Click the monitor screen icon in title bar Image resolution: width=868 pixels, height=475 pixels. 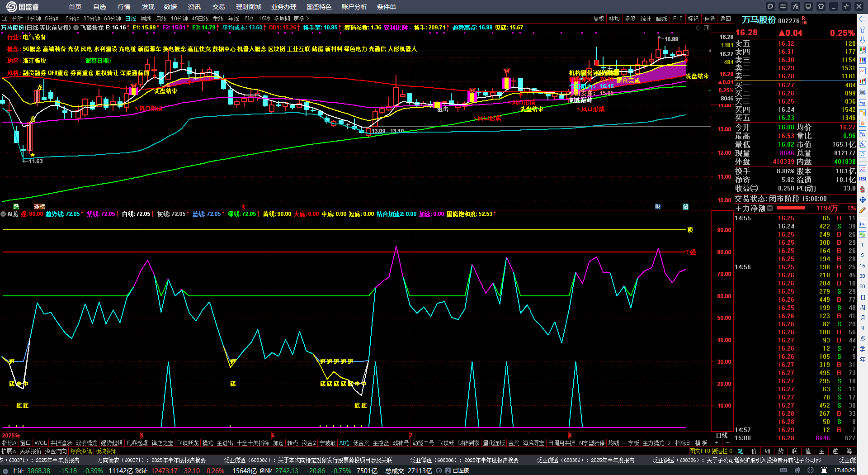click(x=808, y=6)
